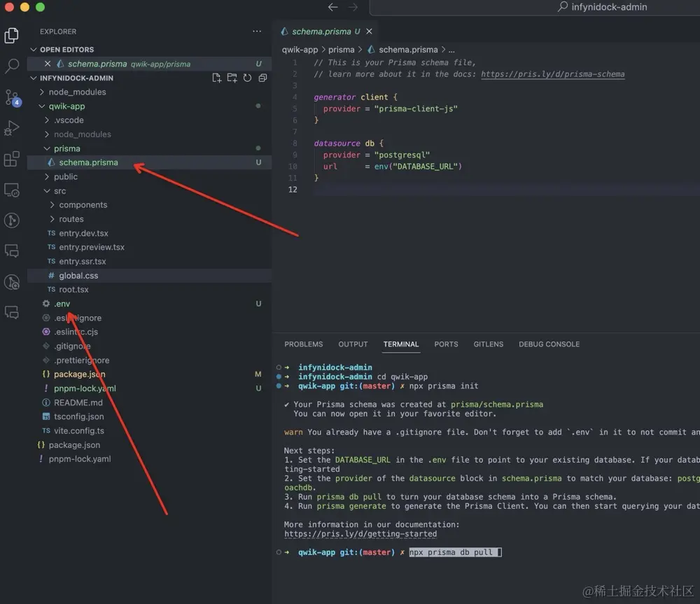This screenshot has width=700, height=604.
Task: Collapse all folders in Explorer
Action: coord(262,78)
